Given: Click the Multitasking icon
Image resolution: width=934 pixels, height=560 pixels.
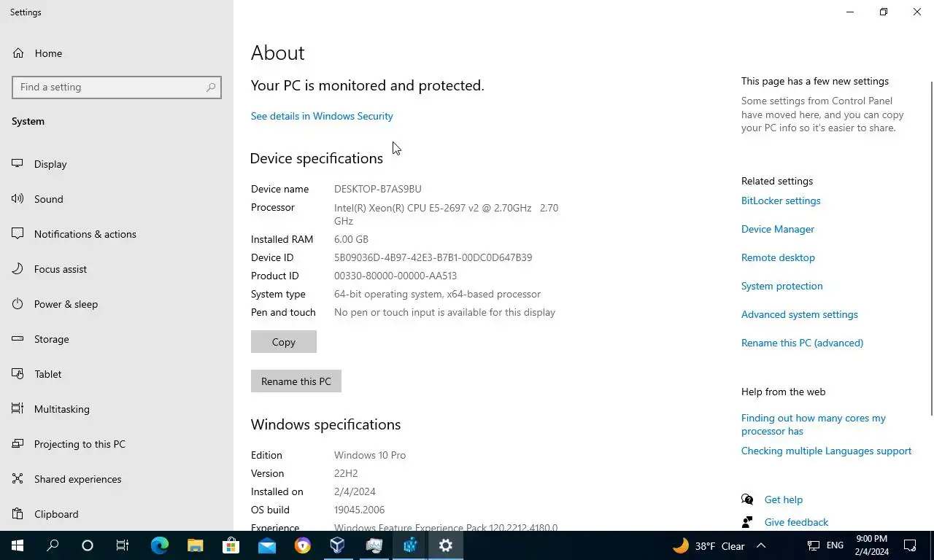Looking at the screenshot, I should coord(18,409).
